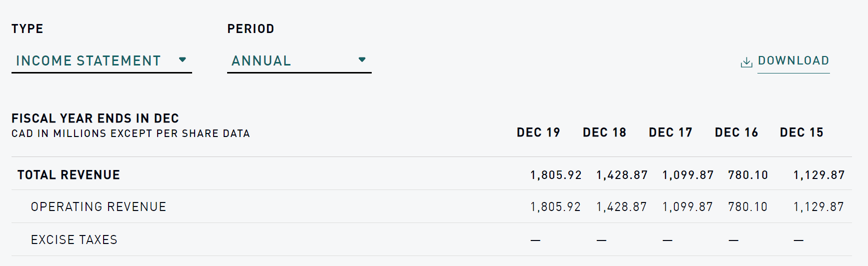Image resolution: width=868 pixels, height=266 pixels.
Task: Click Excise Taxes dash under Dec 17
Action: tap(667, 240)
